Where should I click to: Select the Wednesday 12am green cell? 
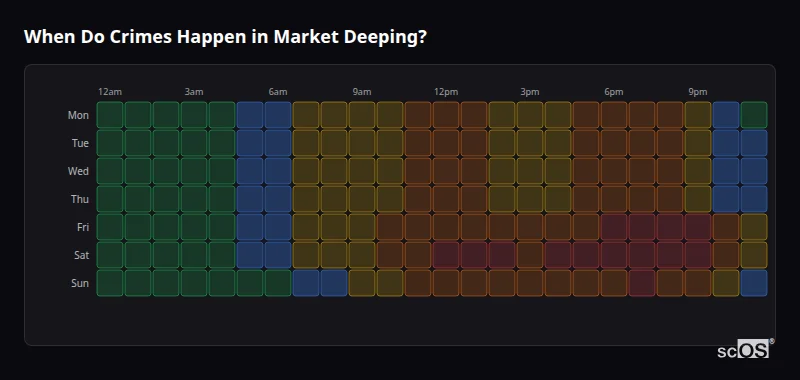point(110,171)
